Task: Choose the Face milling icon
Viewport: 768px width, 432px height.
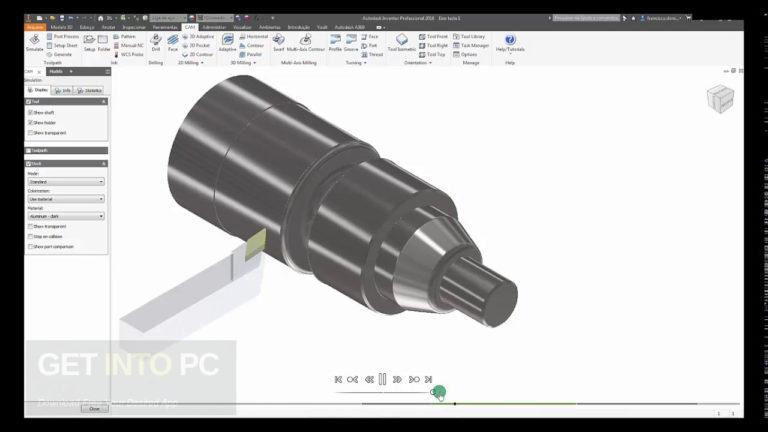Action: point(173,40)
